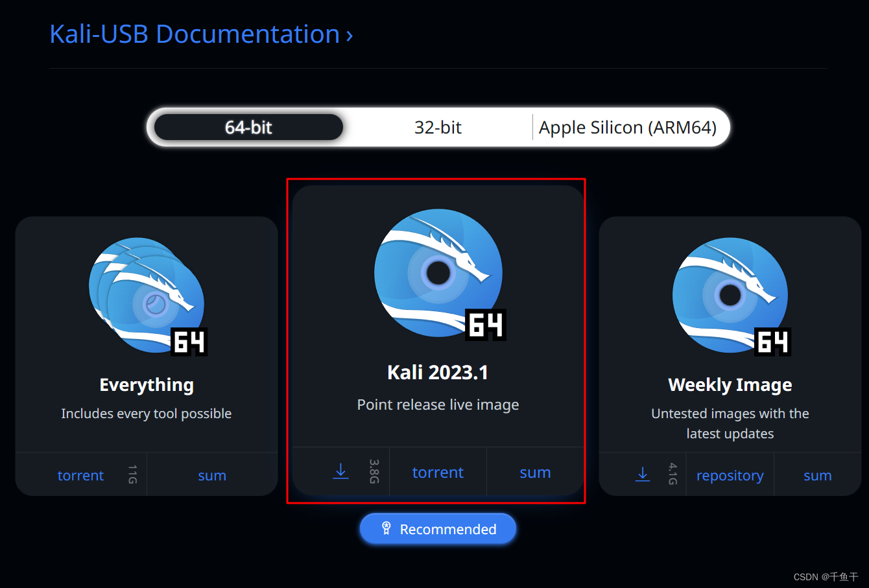Download Everything image via torrent

coord(80,475)
